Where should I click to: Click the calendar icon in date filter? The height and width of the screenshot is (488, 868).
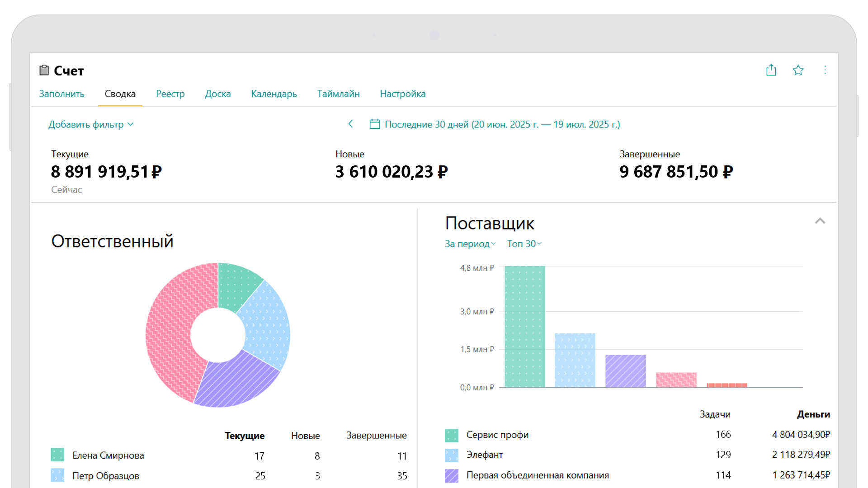coord(374,124)
